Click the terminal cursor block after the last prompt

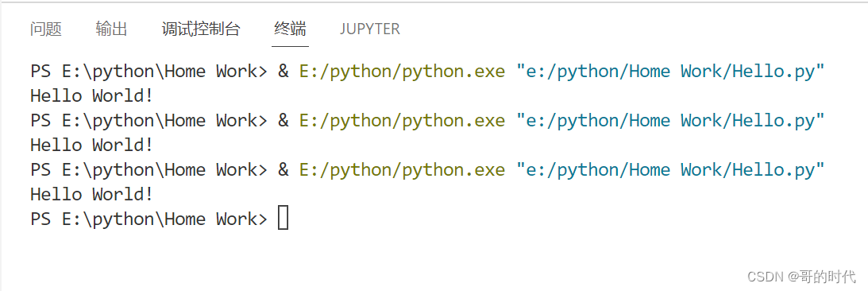click(283, 218)
